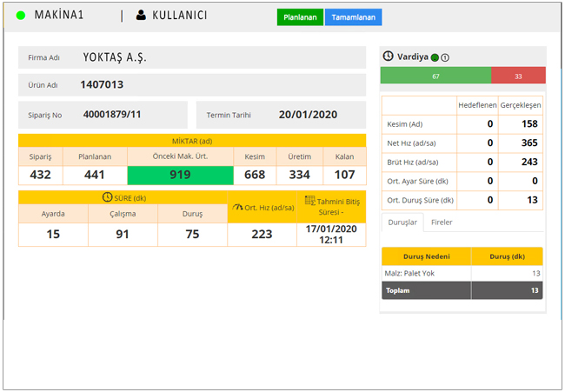
Task: Select the green Önceki Mak. Ürt. 919 cell
Action: pyautogui.click(x=180, y=175)
